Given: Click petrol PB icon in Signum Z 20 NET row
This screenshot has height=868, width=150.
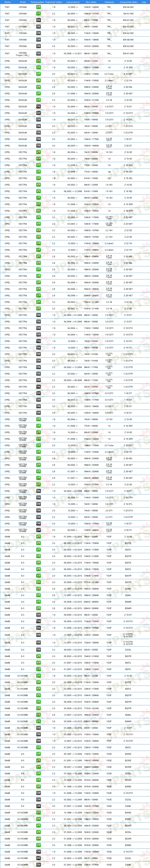Looking at the screenshot, I should click(x=38, y=74).
